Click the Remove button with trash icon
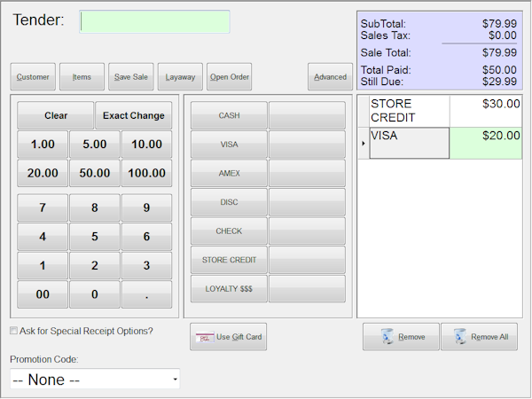532x399 pixels. 400,337
